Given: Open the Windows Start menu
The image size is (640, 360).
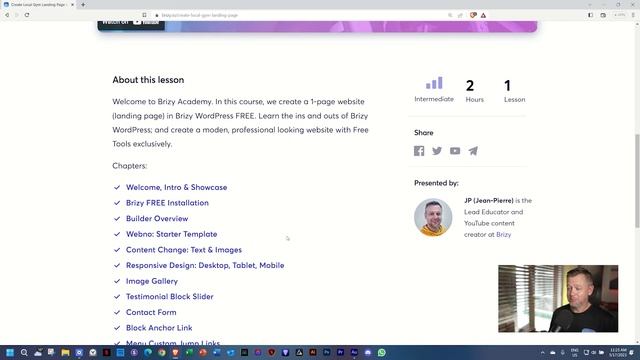Looking at the screenshot, I should pos(10,352).
